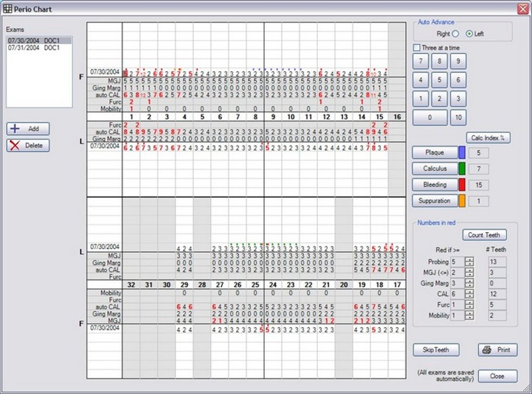Select the 07/30/2004 DOC1 exam
The width and height of the screenshot is (532, 394).
39,41
